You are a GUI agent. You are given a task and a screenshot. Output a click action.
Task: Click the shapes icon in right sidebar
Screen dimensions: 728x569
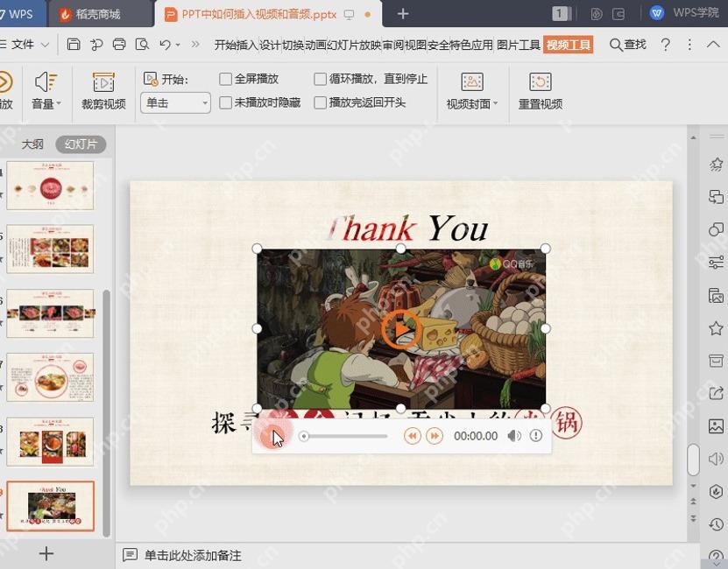(716, 229)
